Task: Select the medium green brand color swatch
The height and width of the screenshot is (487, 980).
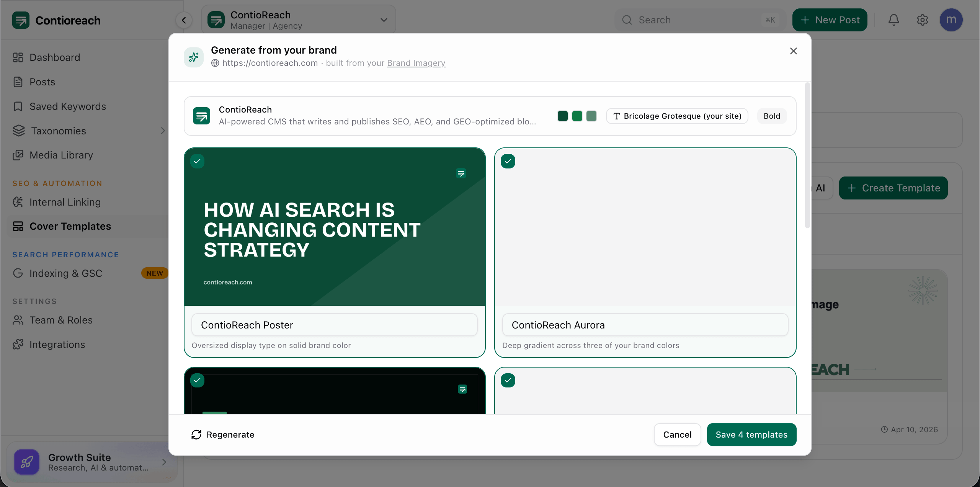Action: tap(577, 116)
